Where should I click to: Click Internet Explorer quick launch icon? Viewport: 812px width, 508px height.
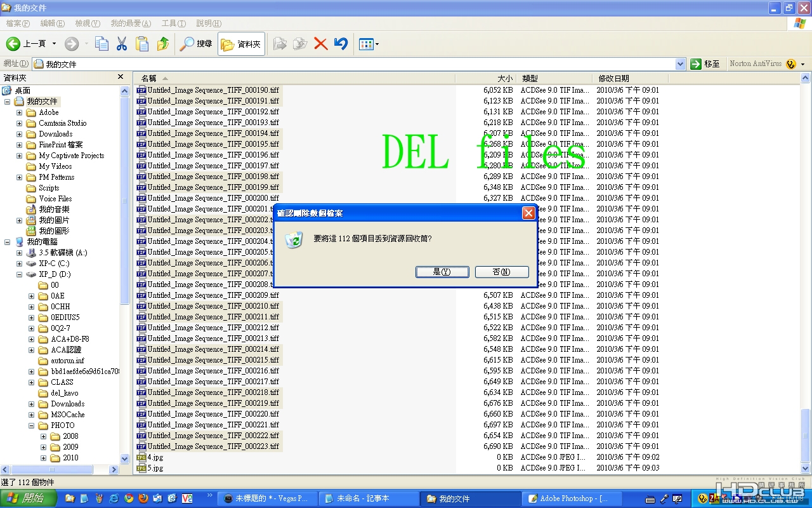pyautogui.click(x=114, y=498)
